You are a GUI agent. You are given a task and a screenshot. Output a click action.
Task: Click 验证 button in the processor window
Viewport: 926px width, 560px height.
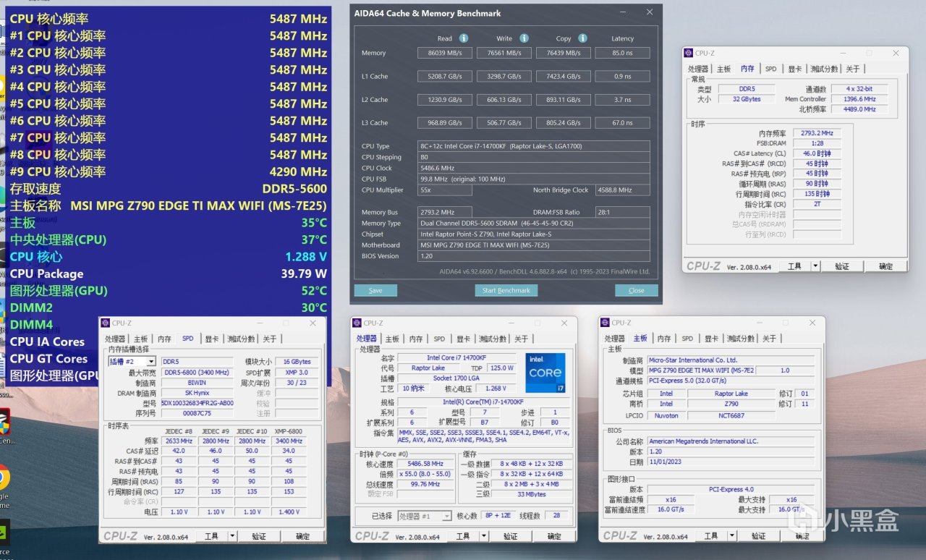point(511,536)
